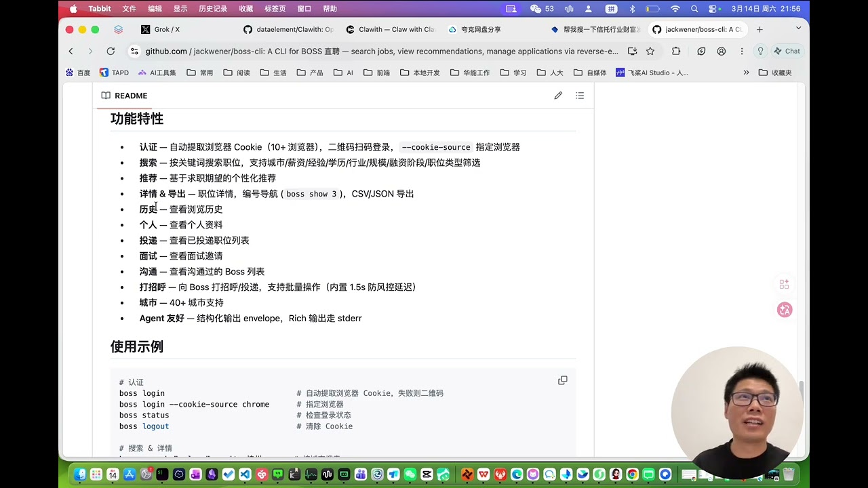Click the Wi-Fi menu bar icon
This screenshot has width=868, height=488.
click(x=675, y=9)
